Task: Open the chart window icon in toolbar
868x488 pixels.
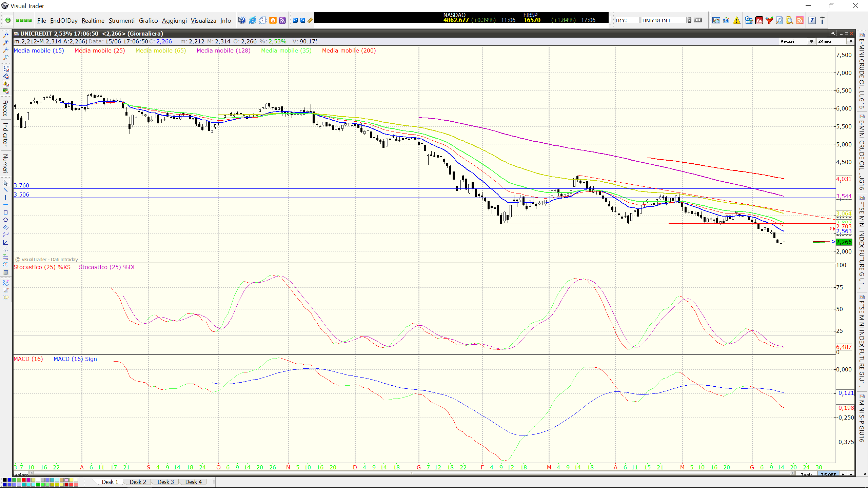Action: point(716,20)
